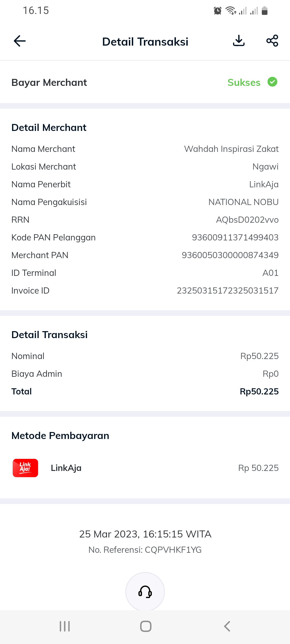Tap the LinkAja payment logo
The height and width of the screenshot is (644, 290).
pyautogui.click(x=25, y=468)
